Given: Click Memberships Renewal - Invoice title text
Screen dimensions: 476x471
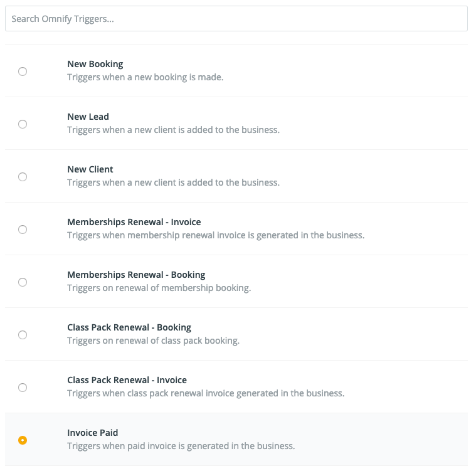Looking at the screenshot, I should 134,222.
